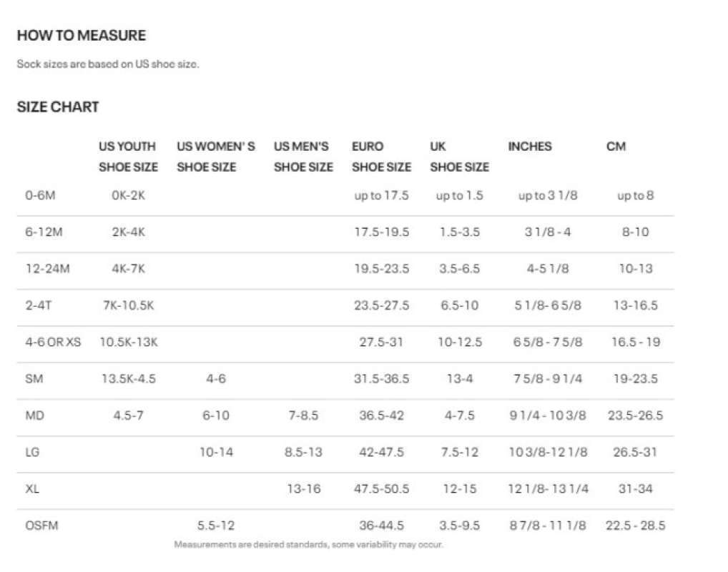Select the US YOUTH SHOE SIZE column header
The image size is (728, 572).
[x=128, y=157]
